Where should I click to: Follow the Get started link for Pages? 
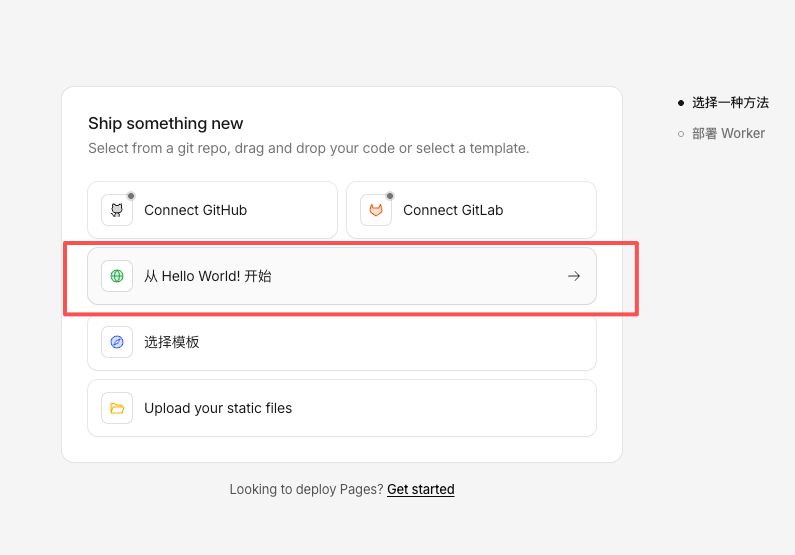click(421, 489)
